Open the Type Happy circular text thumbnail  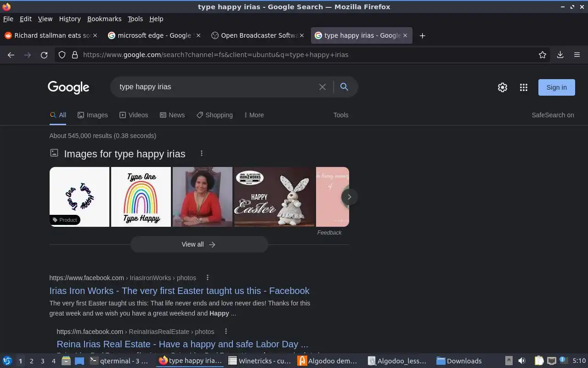(x=79, y=197)
